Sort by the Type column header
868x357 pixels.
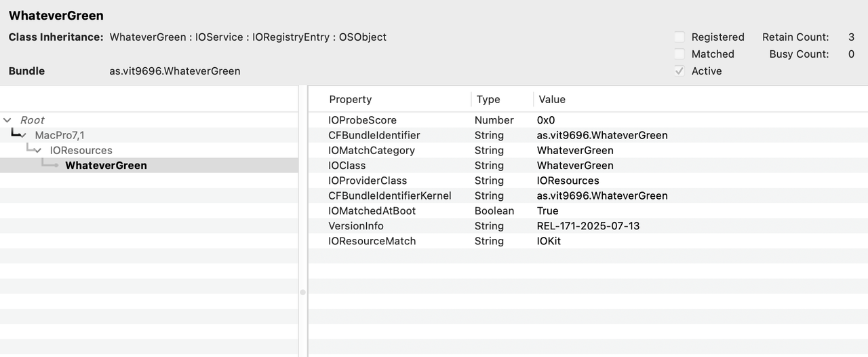pyautogui.click(x=488, y=99)
